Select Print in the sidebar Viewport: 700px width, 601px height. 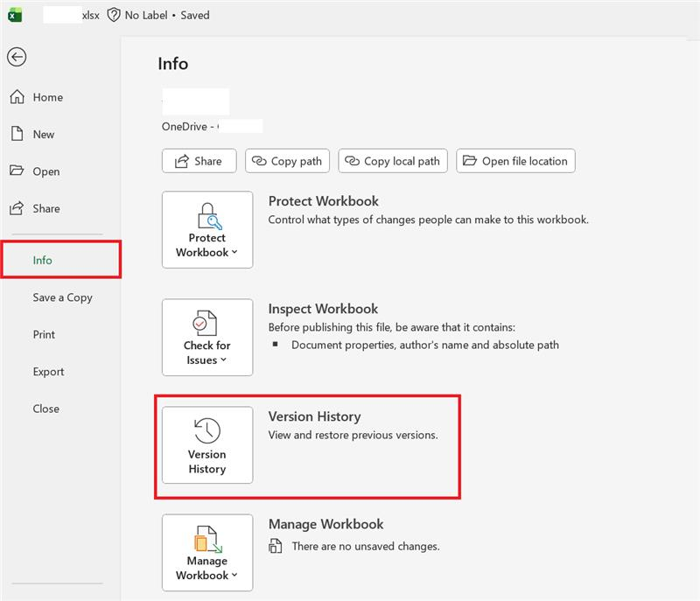(44, 335)
